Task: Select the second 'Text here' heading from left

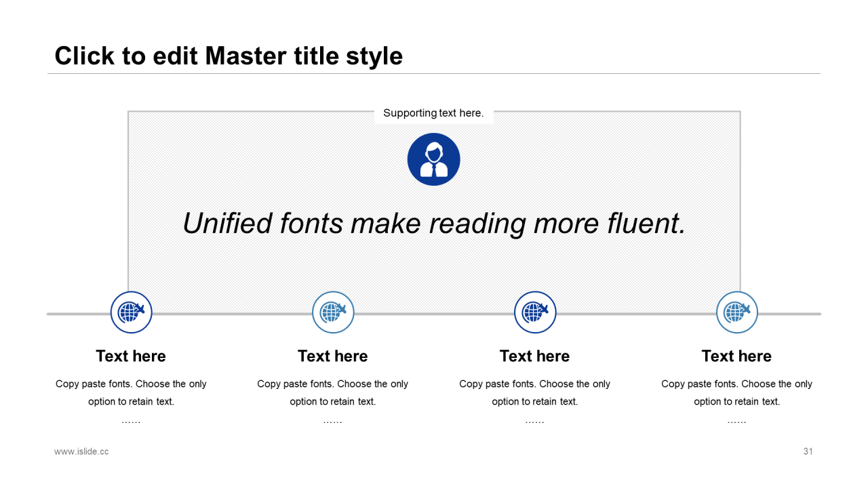Action: pos(333,356)
